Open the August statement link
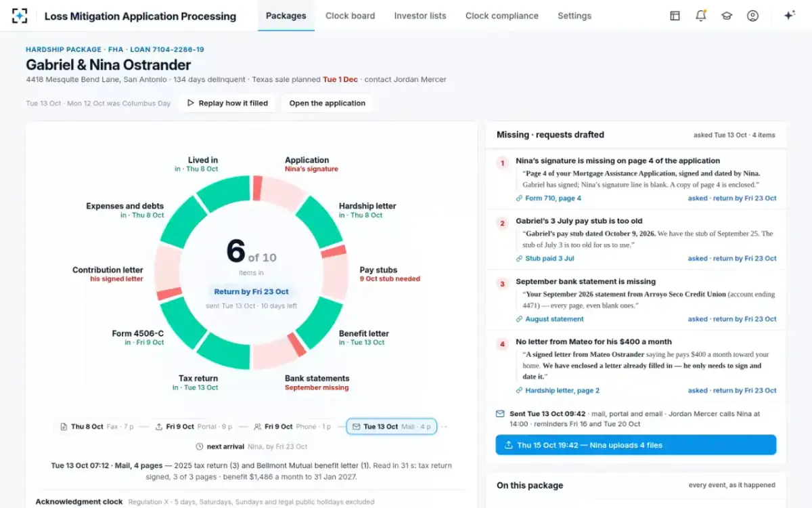 (x=554, y=319)
